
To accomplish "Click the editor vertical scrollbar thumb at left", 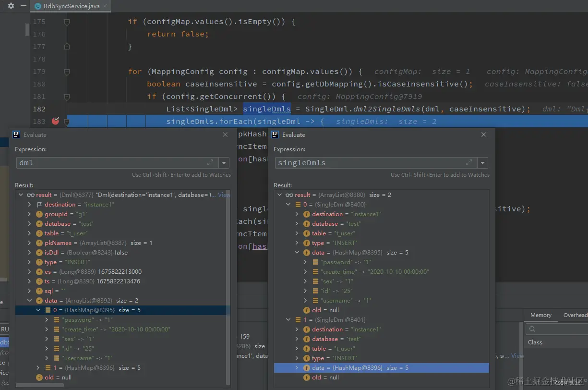I will pyautogui.click(x=27, y=29).
